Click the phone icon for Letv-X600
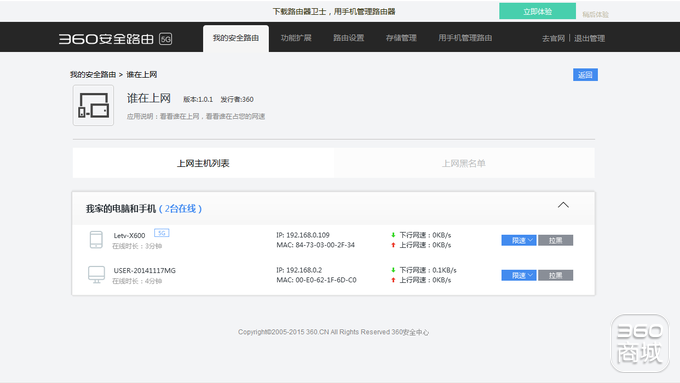The height and width of the screenshot is (383, 680). 96,239
